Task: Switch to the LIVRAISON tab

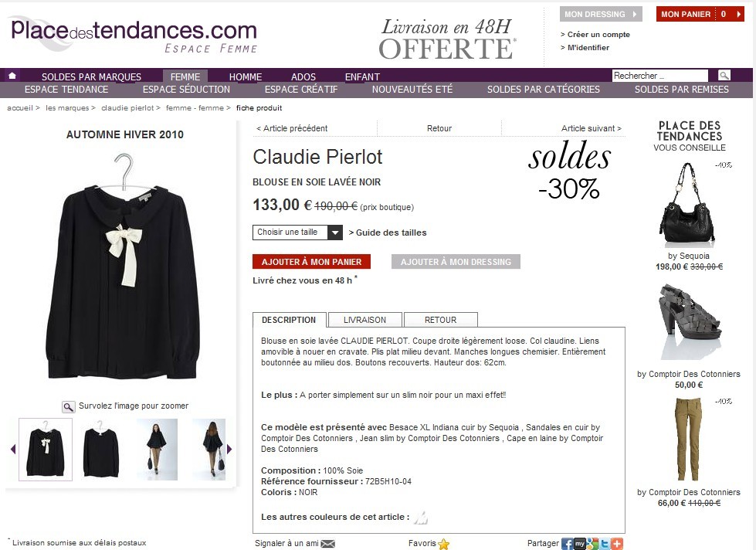Action: coord(365,320)
